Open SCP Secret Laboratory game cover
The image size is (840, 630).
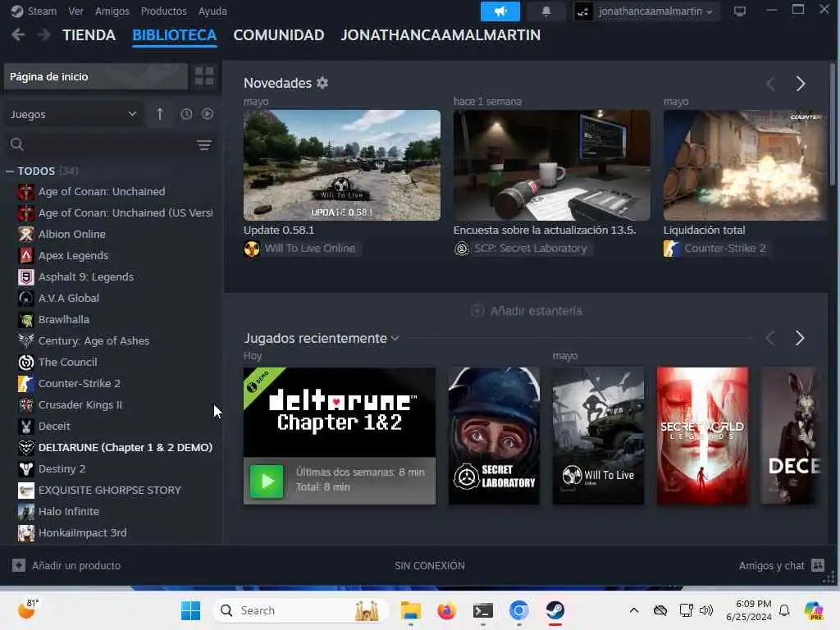click(x=494, y=436)
